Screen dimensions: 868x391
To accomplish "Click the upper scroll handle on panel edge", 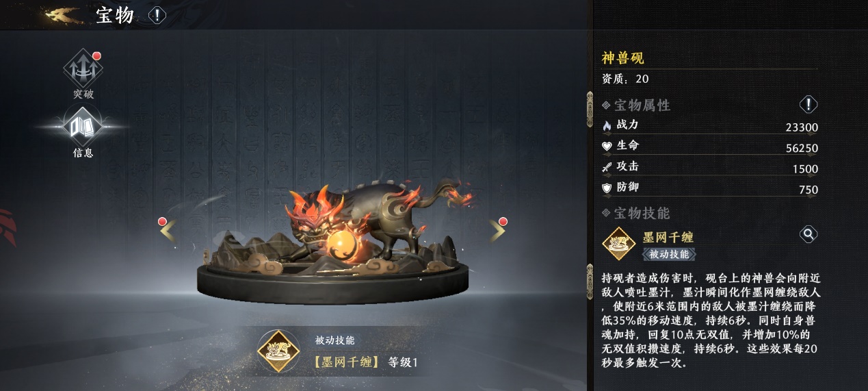I will tap(590, 109).
